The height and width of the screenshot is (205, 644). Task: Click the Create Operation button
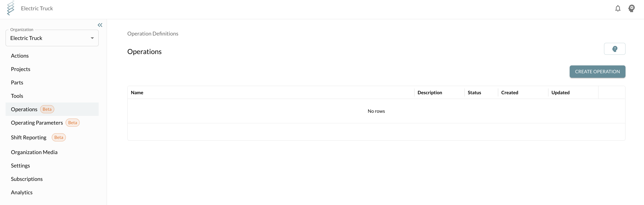click(597, 72)
